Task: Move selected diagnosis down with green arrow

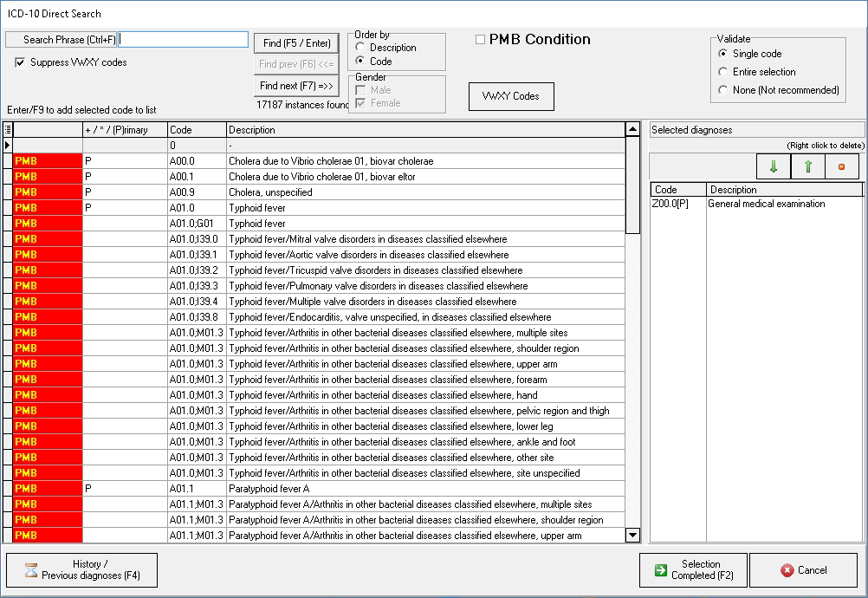Action: coord(774,166)
